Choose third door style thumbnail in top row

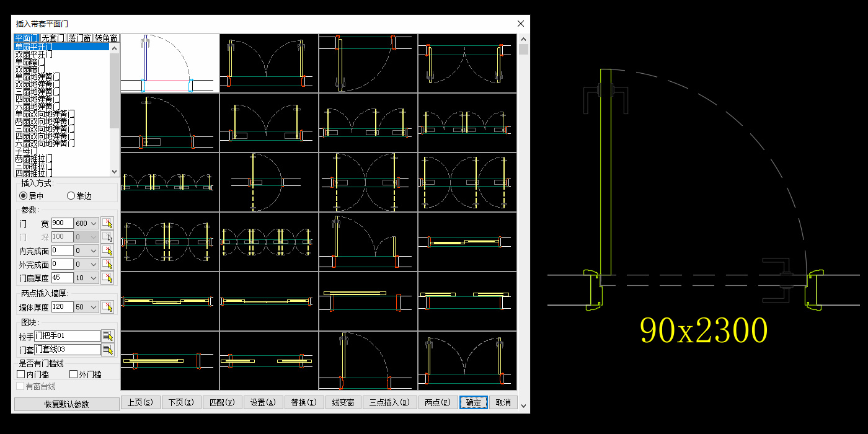(368, 63)
